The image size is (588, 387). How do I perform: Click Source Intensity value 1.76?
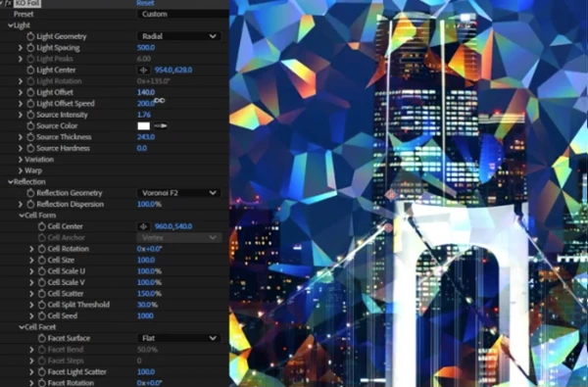coord(144,115)
